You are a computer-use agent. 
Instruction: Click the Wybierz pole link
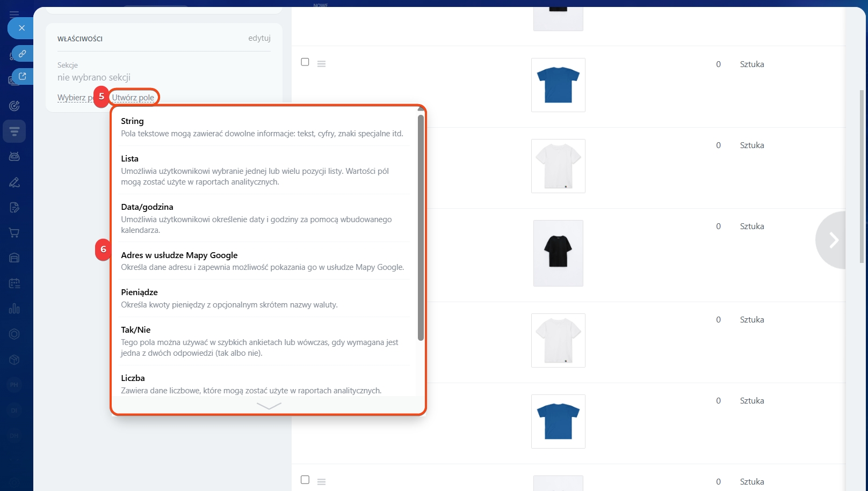click(x=75, y=97)
